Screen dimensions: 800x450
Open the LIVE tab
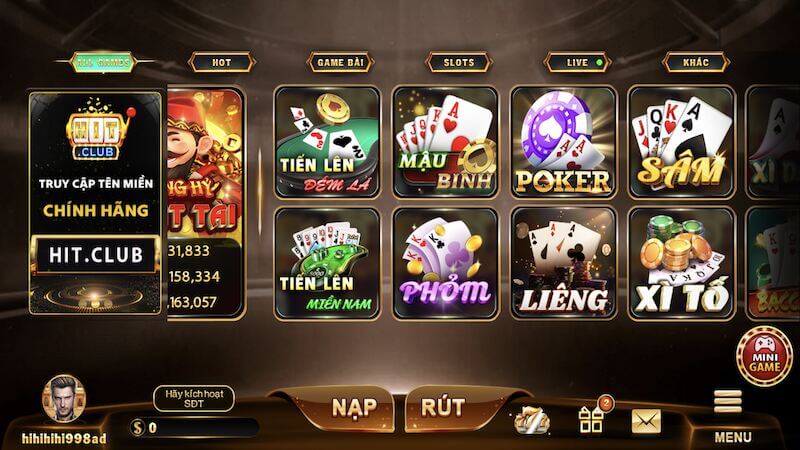577,63
